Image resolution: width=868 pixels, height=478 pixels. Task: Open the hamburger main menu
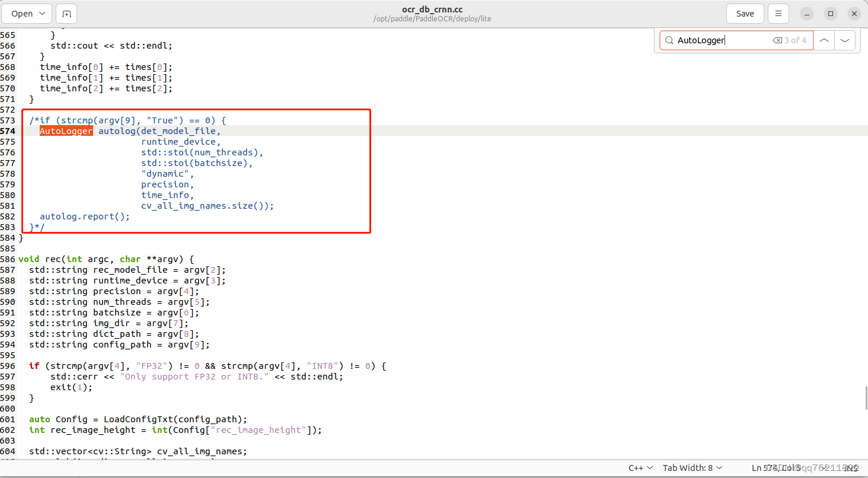tap(778, 13)
